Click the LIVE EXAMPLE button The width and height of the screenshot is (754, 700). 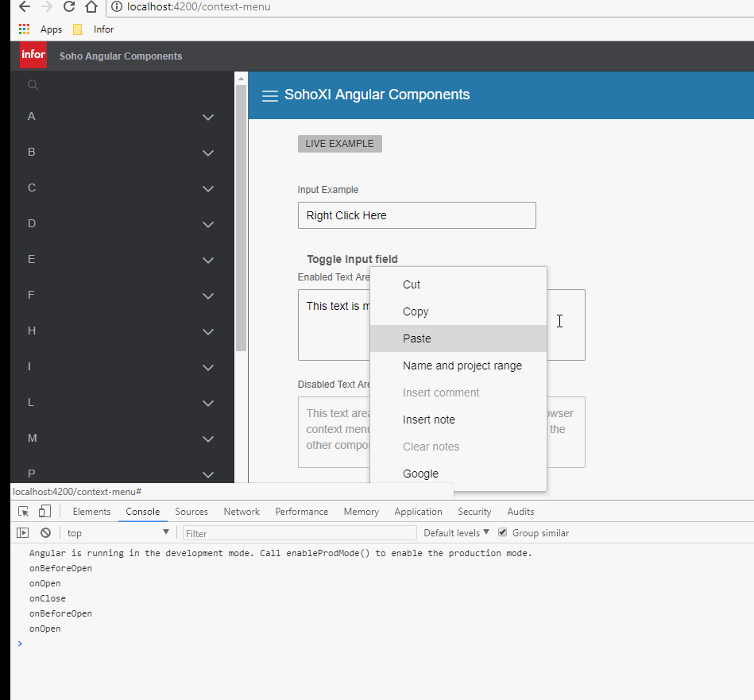tap(339, 144)
